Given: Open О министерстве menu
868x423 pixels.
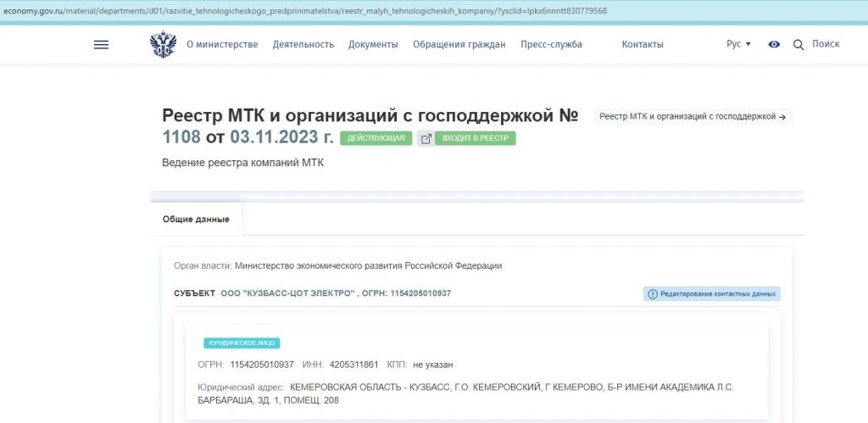Looking at the screenshot, I should 222,45.
